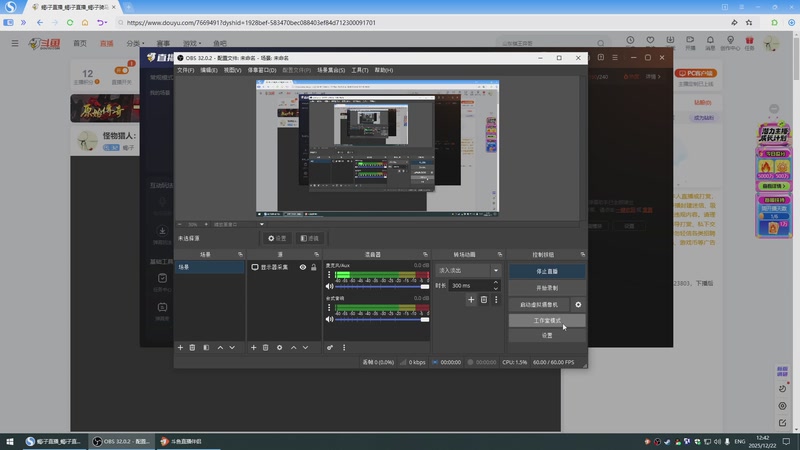Click the 停止直播 button
The width and height of the screenshot is (800, 450).
[547, 270]
